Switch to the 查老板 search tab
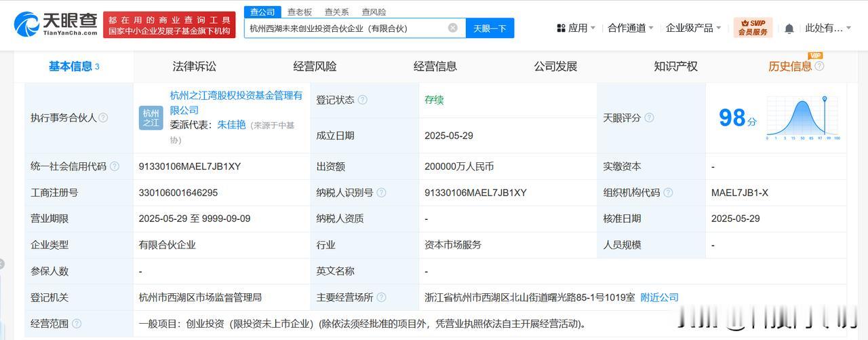This screenshot has width=868, height=340. coord(300,12)
